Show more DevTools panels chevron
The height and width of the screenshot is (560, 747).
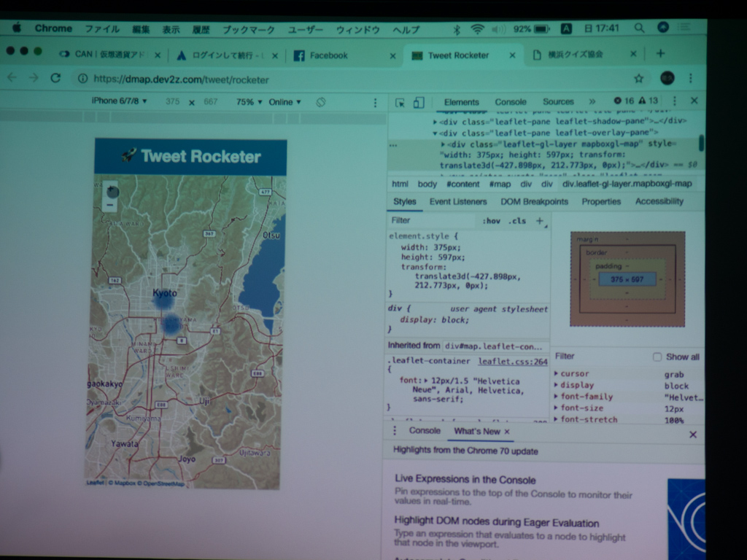click(x=592, y=101)
